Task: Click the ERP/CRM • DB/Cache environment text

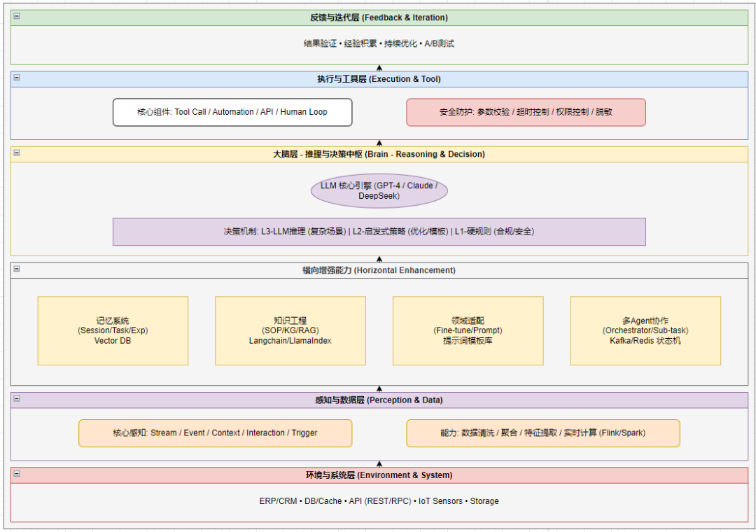Action: click(x=379, y=501)
